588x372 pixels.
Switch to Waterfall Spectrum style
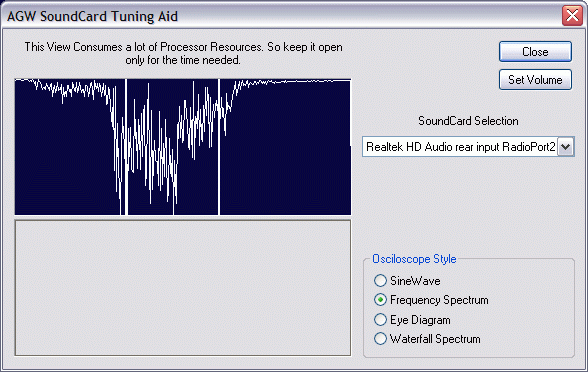[x=380, y=339]
